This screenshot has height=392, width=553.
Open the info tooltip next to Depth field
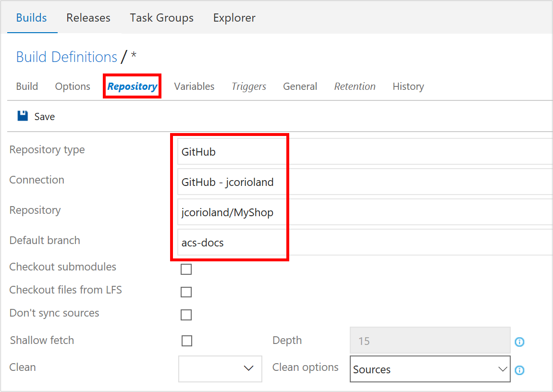coord(519,342)
